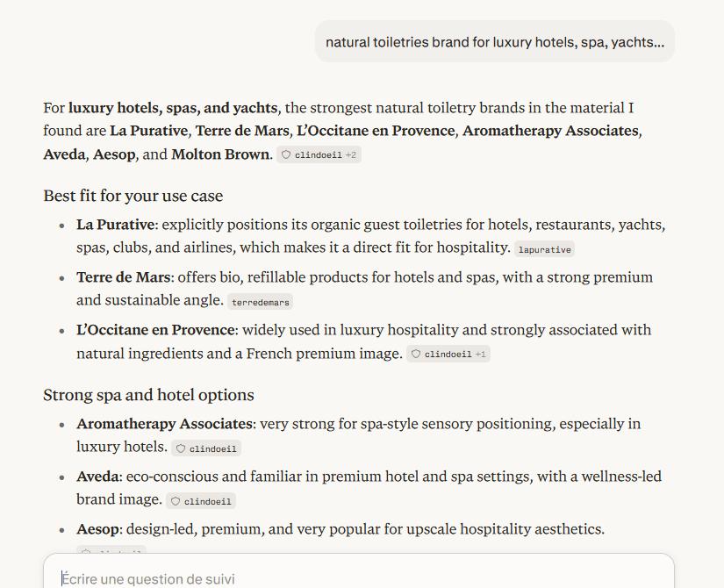Click the bold 'Terre de Mars' bullet title

tap(123, 277)
